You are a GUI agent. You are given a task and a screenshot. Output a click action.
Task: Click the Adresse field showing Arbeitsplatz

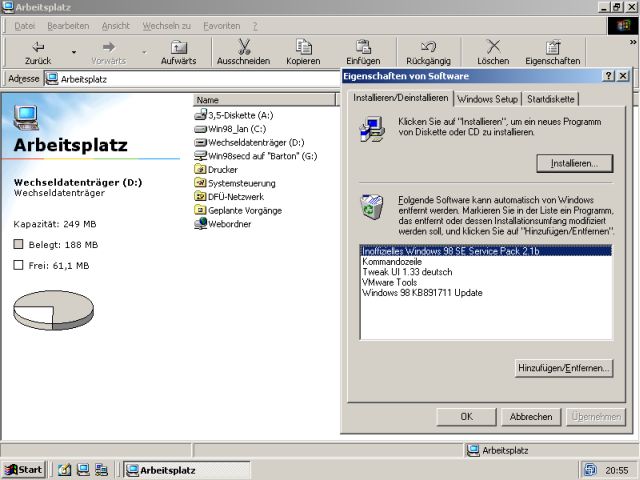[192, 79]
